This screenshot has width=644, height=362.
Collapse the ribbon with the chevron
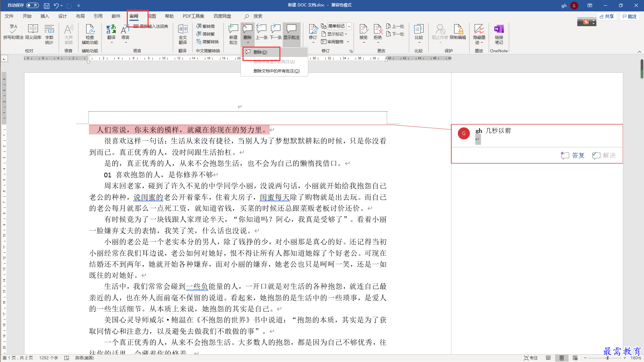coord(639,52)
